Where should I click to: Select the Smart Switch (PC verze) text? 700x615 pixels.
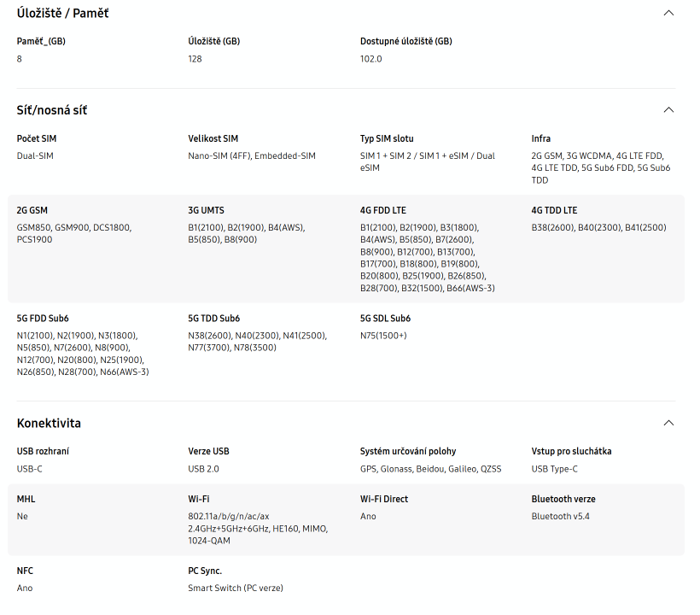tap(236, 589)
